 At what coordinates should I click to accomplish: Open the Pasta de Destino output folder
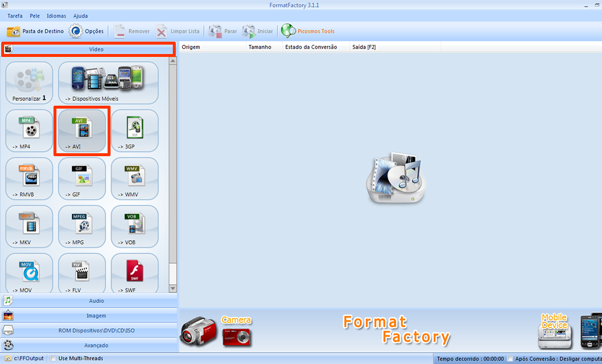(x=35, y=31)
